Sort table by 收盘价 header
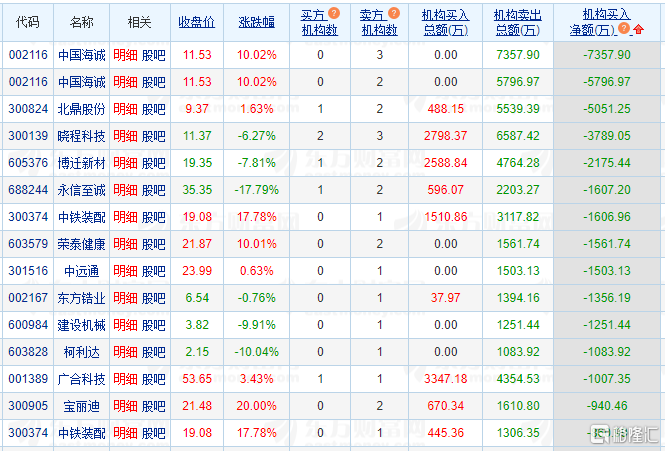The image size is (665, 451). click(197, 22)
